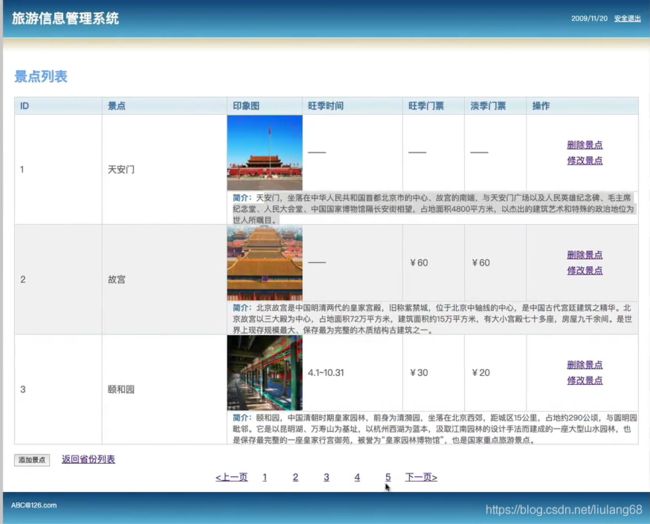This screenshot has width=650, height=524.
Task: Click the 安全退出 logout link
Action: [627, 19]
